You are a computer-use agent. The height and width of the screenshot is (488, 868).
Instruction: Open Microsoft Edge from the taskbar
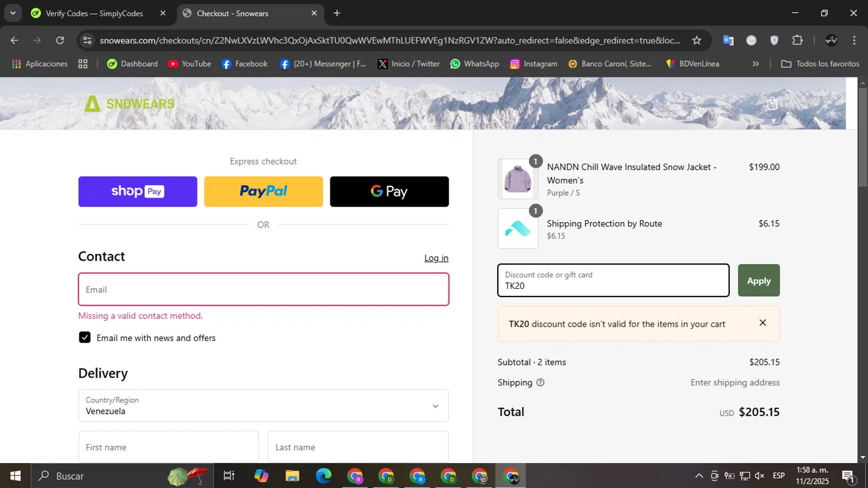tap(323, 476)
